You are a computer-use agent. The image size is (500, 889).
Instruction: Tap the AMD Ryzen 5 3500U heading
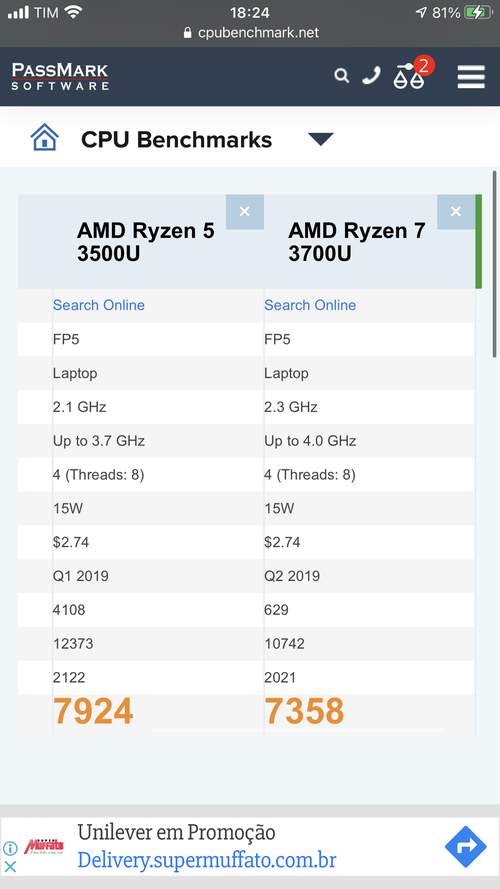tap(146, 243)
